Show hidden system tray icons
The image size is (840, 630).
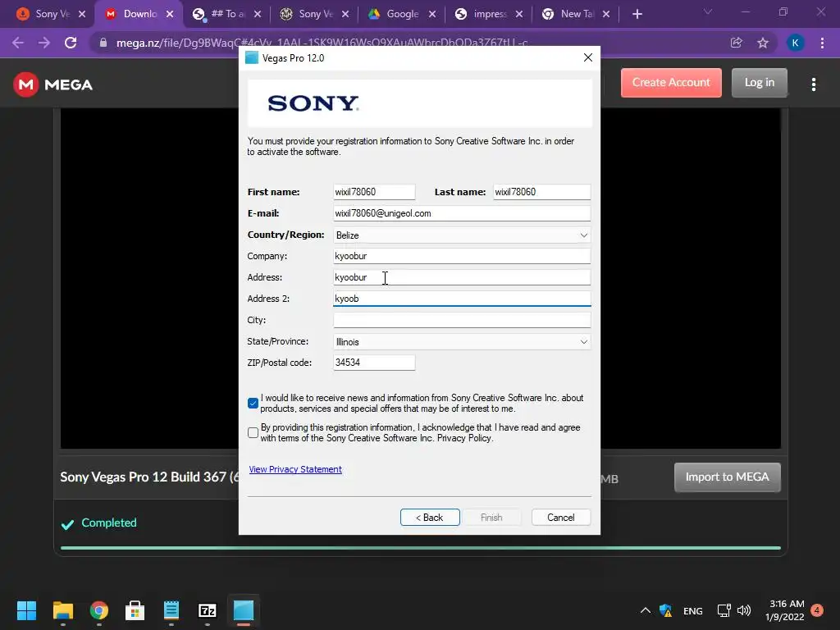coord(646,610)
